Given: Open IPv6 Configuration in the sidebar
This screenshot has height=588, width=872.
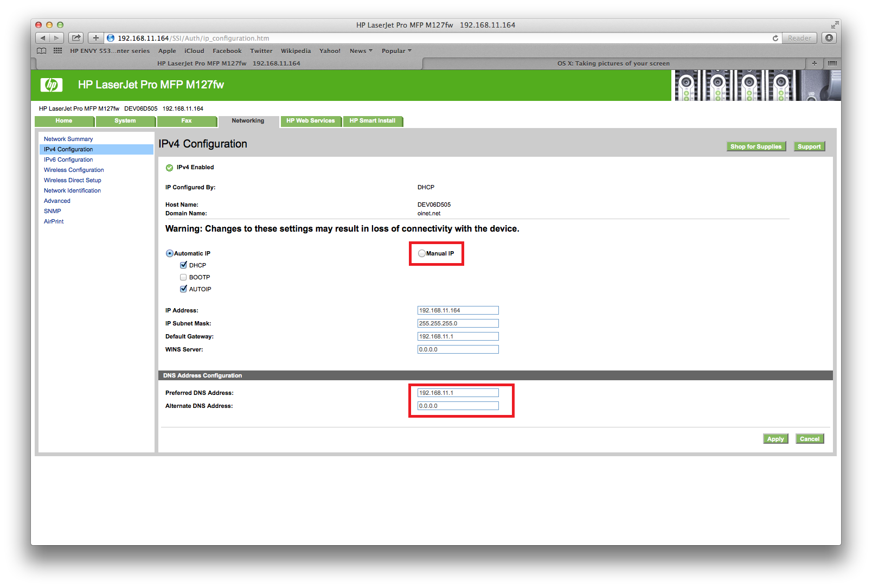Looking at the screenshot, I should click(68, 160).
